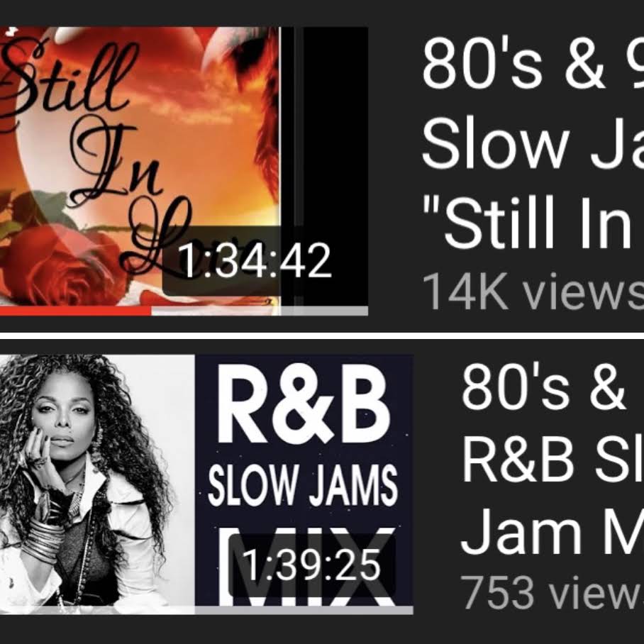Click the woman's black-and-white photo

(97, 481)
